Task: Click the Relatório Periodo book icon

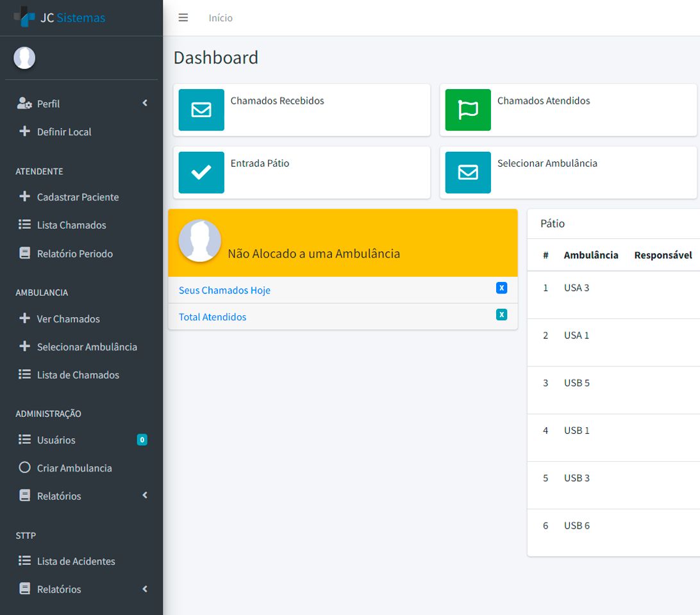Action: click(x=25, y=254)
